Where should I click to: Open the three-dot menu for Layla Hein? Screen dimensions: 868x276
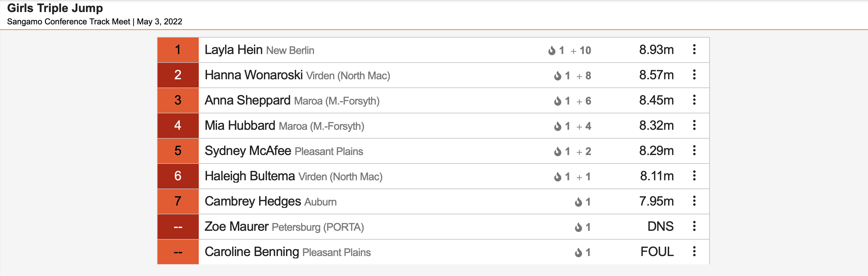click(694, 50)
